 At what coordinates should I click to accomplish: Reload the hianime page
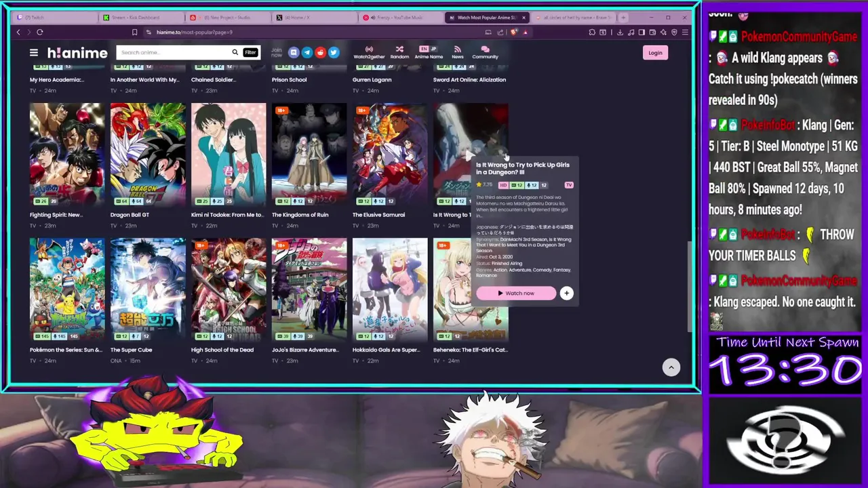point(40,32)
